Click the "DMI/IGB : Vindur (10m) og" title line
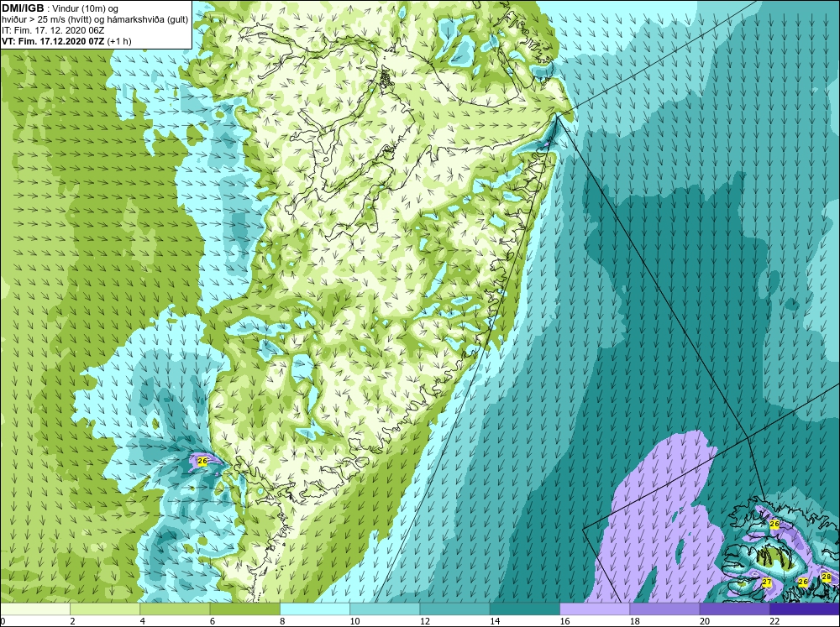 coord(60,8)
